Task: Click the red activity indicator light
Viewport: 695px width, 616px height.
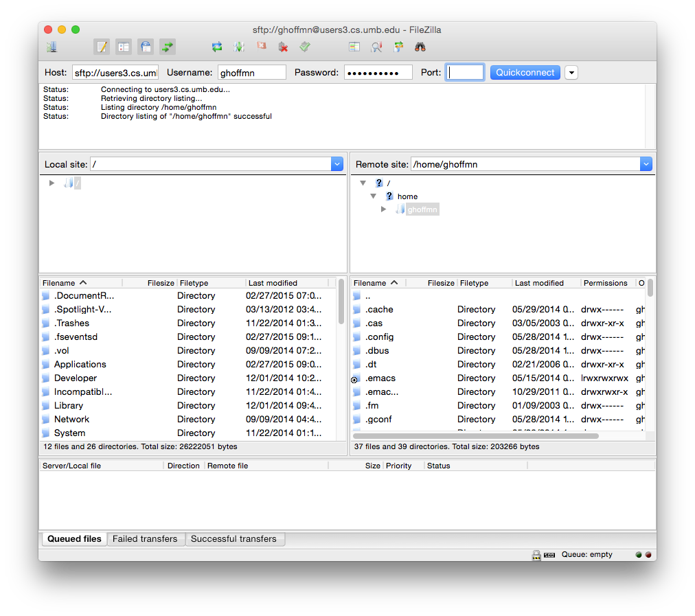Action: (x=648, y=555)
